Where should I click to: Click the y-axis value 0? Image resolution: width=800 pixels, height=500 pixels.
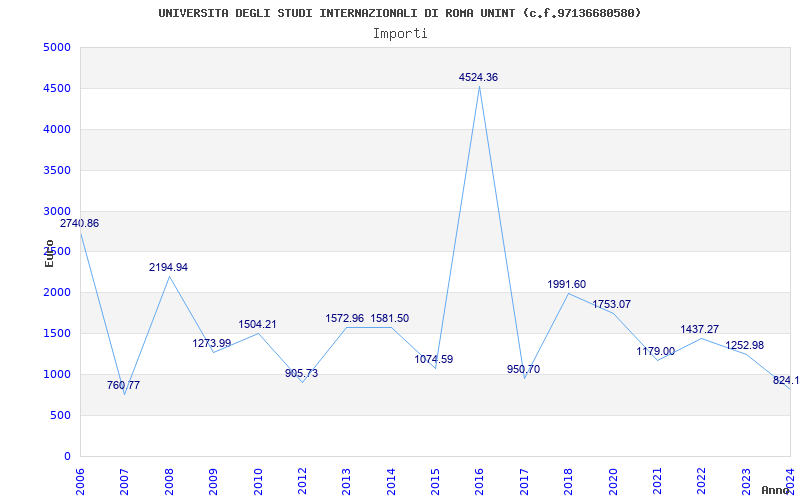click(67, 456)
